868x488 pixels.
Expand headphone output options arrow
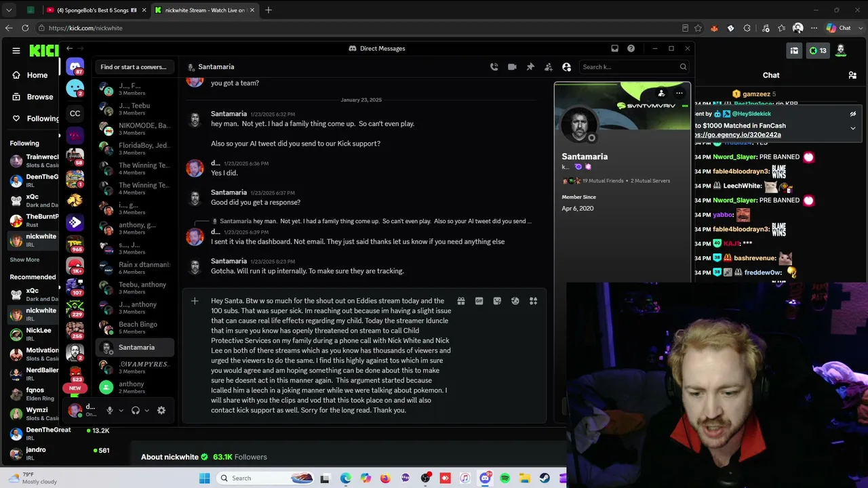pos(146,410)
